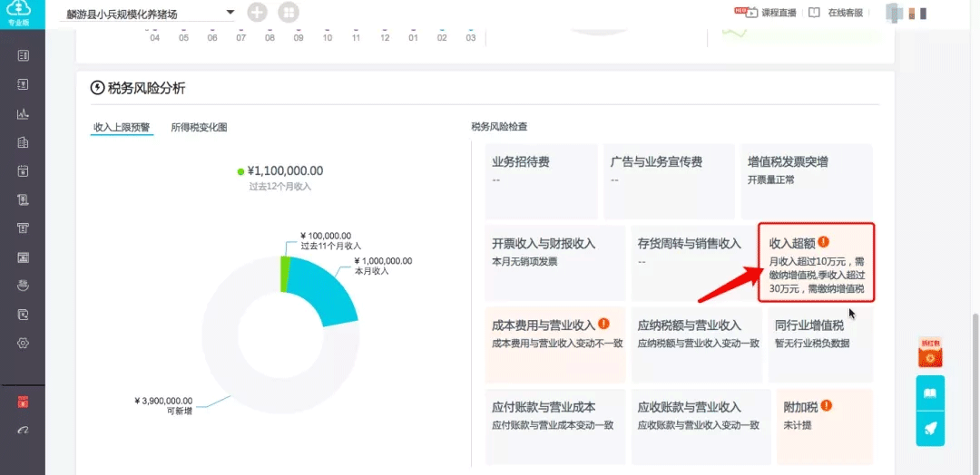Open the printer-shaped icon in sidebar
Viewport: 980px width, 475px height.
(x=23, y=228)
